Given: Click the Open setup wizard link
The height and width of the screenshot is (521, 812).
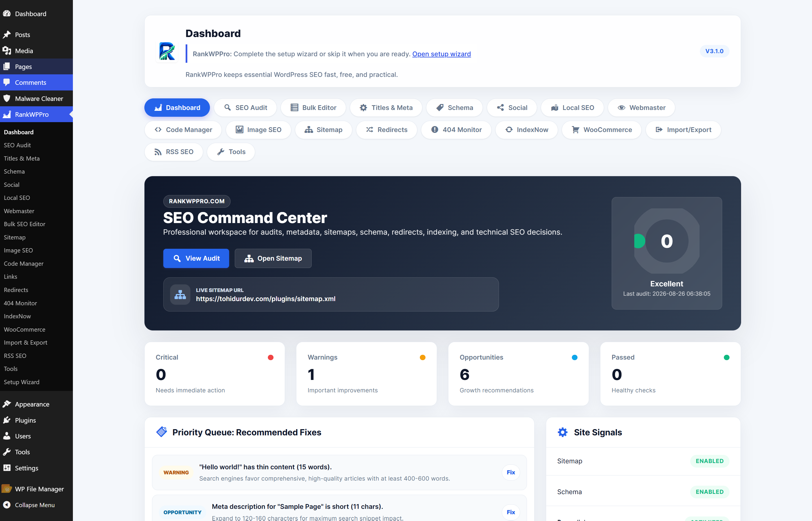Looking at the screenshot, I should [442, 54].
